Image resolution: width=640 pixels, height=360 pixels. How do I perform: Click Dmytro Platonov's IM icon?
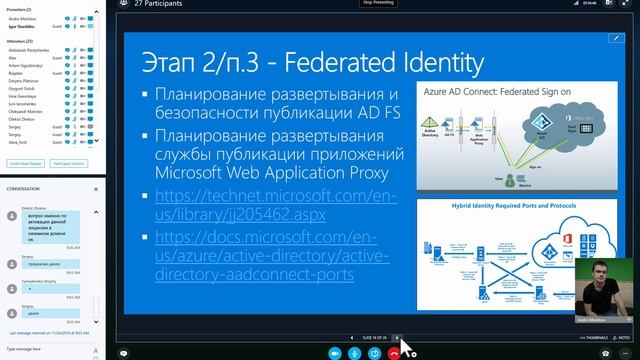pos(67,81)
